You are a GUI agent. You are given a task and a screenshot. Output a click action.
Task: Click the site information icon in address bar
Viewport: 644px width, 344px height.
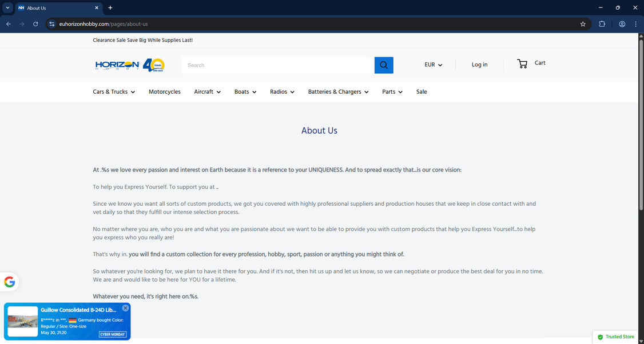(x=51, y=24)
